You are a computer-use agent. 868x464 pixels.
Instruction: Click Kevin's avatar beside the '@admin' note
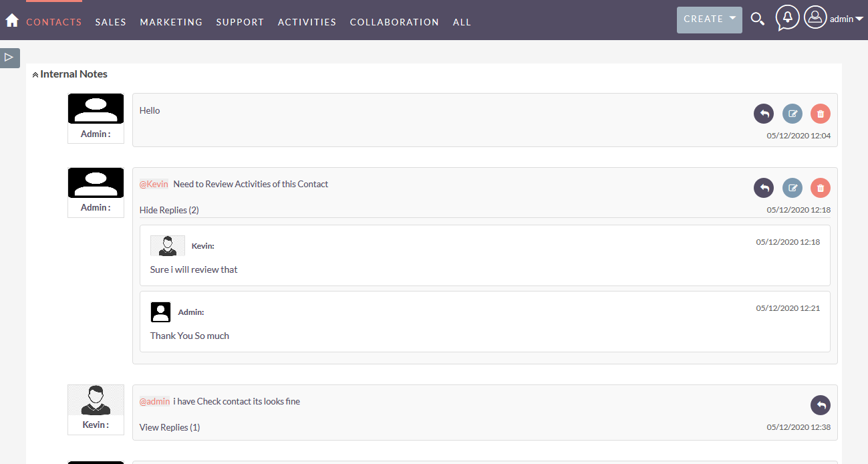96,400
